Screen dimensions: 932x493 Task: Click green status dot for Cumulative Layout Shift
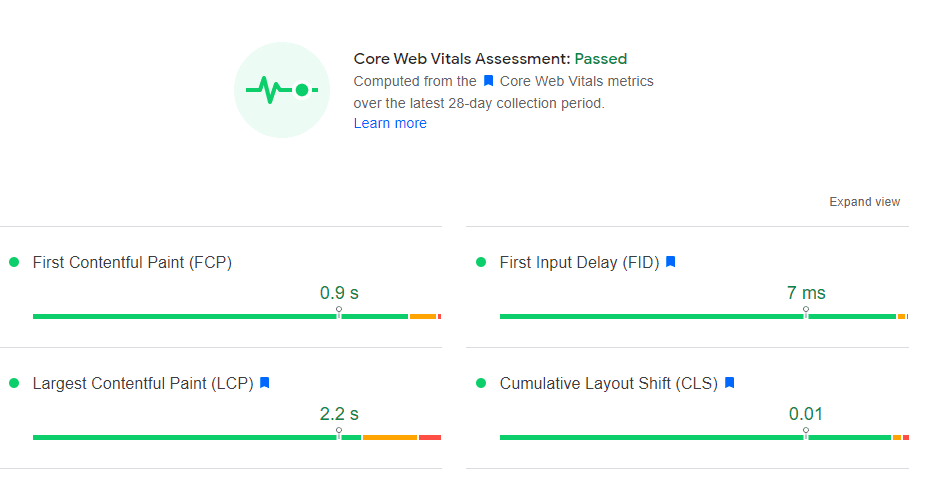point(481,383)
